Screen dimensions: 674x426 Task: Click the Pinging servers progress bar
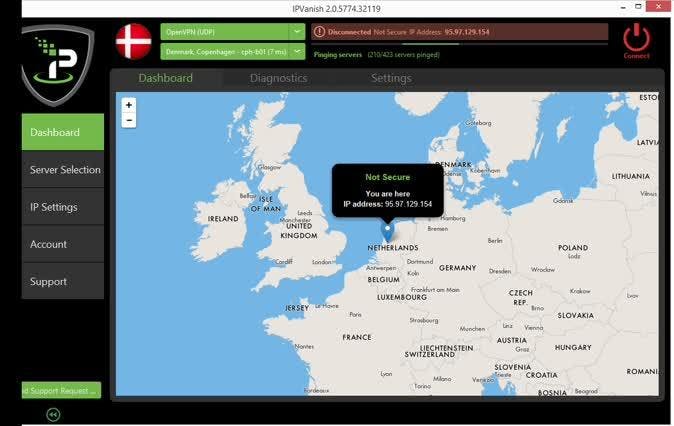[460, 44]
